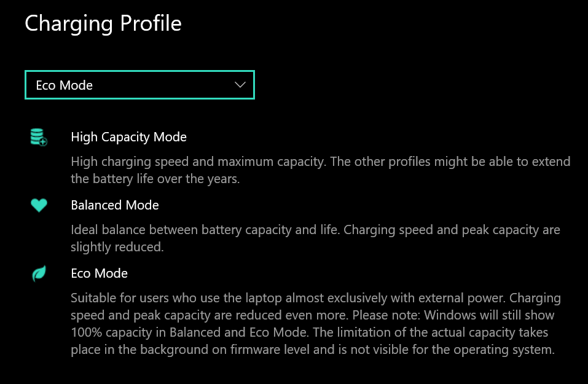Click the High Capacity Mode battery icon

[x=39, y=137]
